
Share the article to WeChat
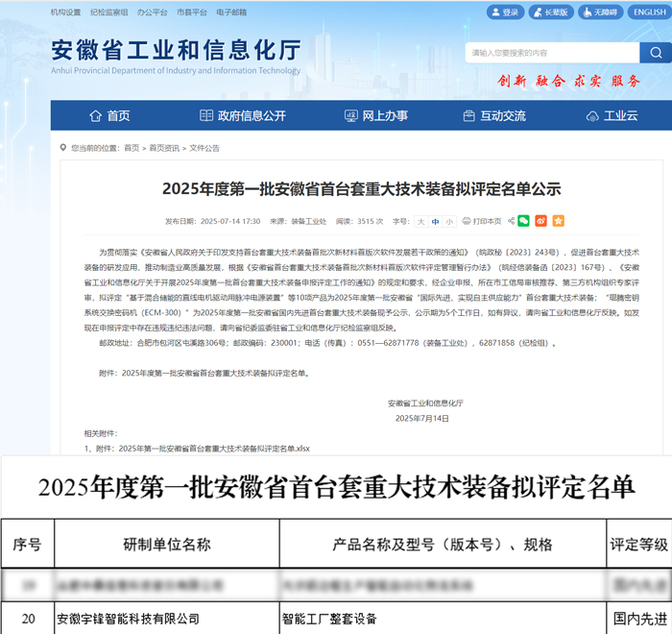coord(523,221)
